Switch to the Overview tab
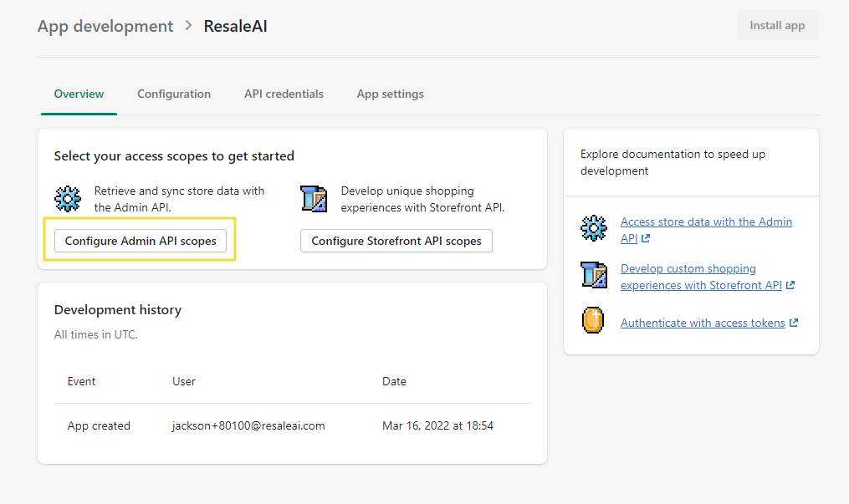Screen dimensions: 849x504 [x=79, y=94]
